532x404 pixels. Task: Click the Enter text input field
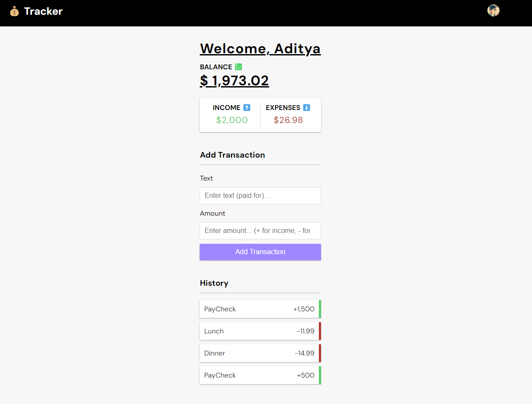coord(260,196)
